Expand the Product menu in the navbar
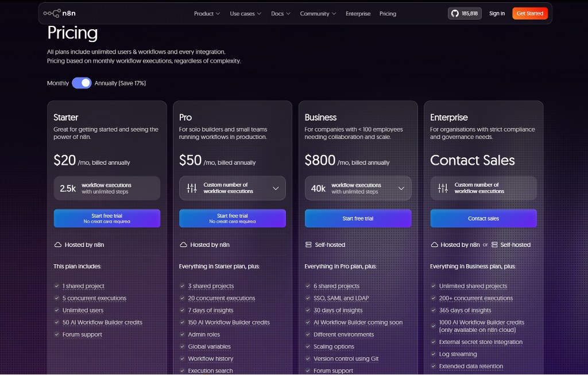Viewport: 588px width, 375px height. (x=207, y=14)
